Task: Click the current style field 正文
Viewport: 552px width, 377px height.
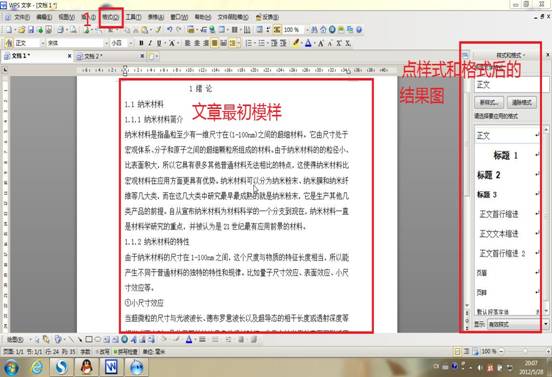Action: (511, 85)
